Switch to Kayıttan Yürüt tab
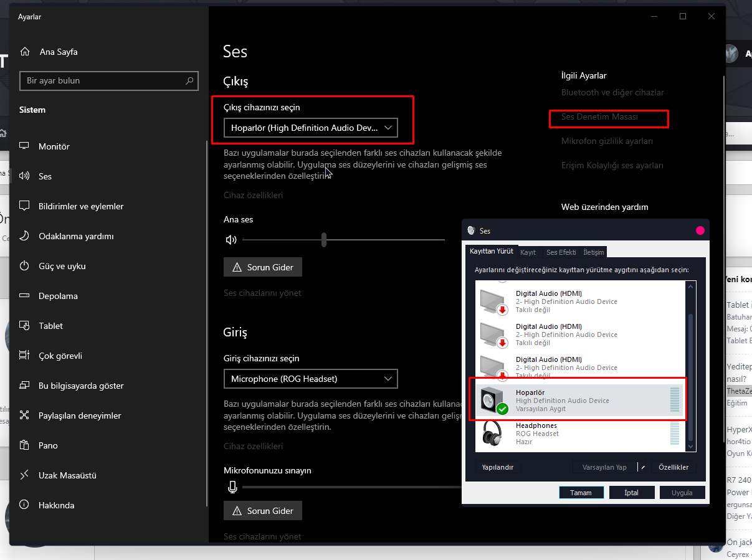This screenshot has width=752, height=560. [492, 252]
